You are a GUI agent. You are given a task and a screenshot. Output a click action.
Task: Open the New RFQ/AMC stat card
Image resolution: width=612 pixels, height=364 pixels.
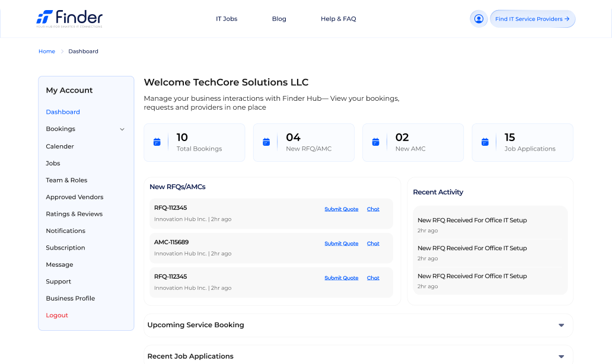[304, 142]
